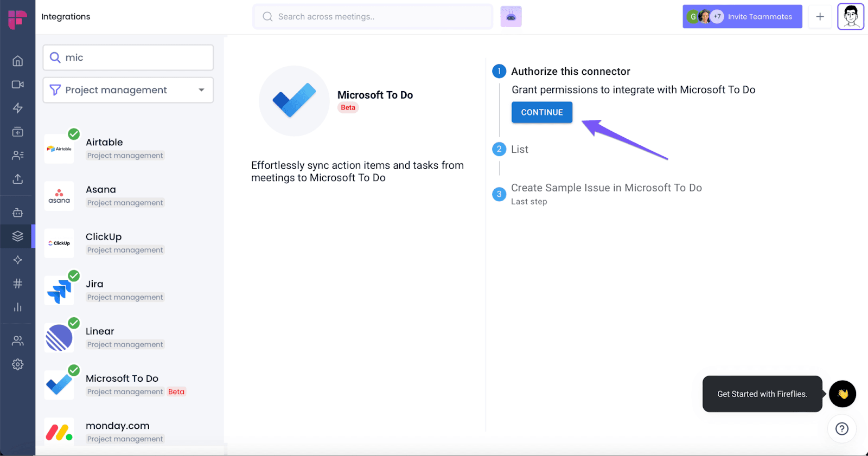Click the plus button in header
The image size is (868, 456).
pos(820,17)
